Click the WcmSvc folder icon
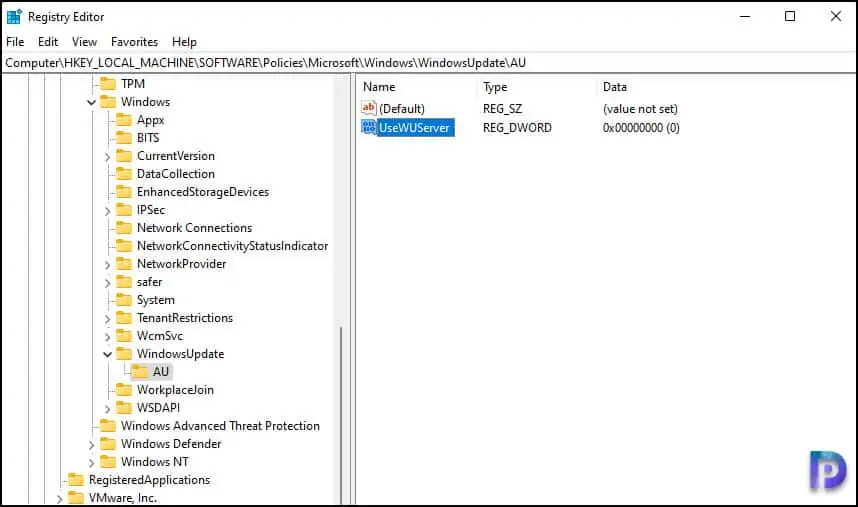The height and width of the screenshot is (507, 858). tap(124, 336)
